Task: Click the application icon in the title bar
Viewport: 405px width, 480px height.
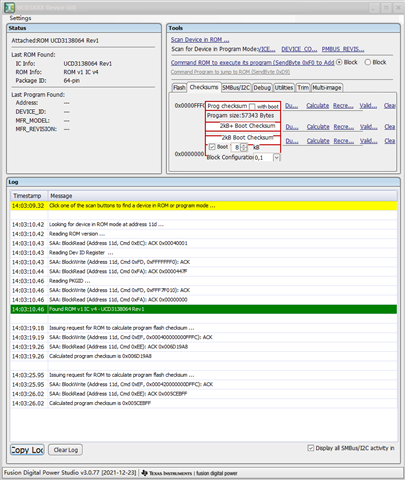Action: 9,7
